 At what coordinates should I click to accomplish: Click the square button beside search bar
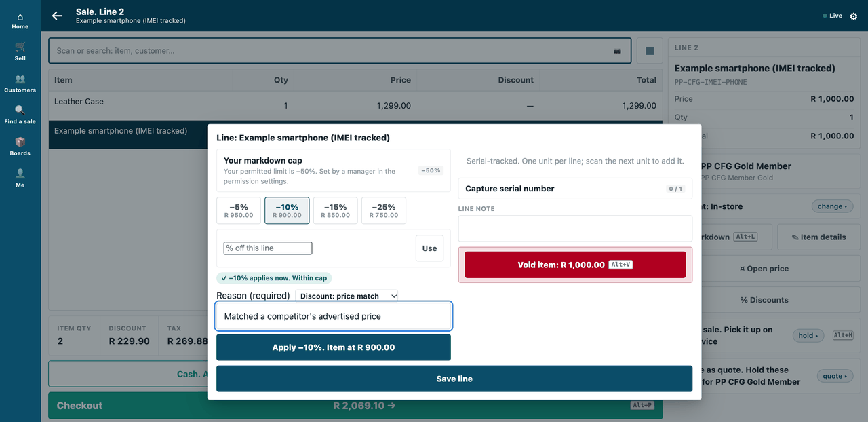click(x=650, y=51)
